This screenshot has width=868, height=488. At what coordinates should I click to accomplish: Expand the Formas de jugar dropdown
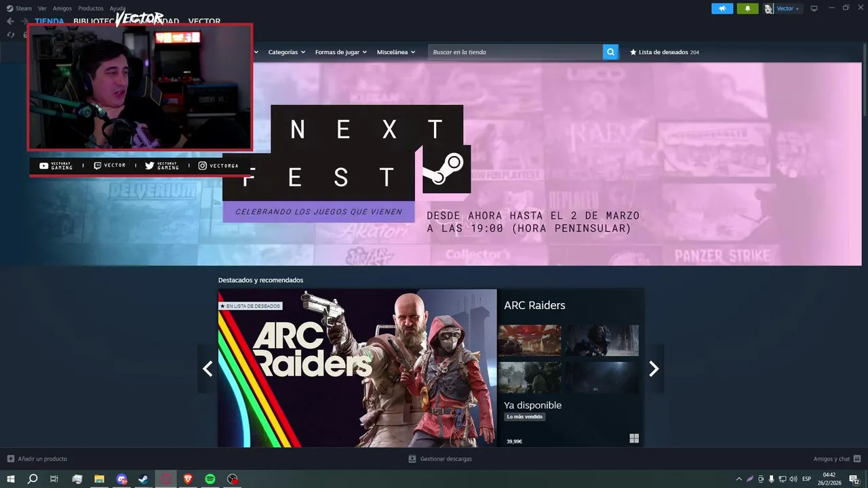pyautogui.click(x=340, y=52)
